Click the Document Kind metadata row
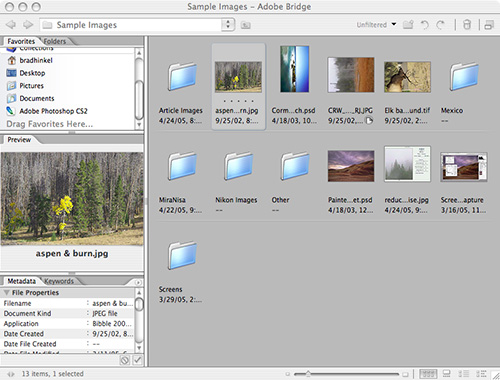This screenshot has width=500, height=380. (68, 313)
